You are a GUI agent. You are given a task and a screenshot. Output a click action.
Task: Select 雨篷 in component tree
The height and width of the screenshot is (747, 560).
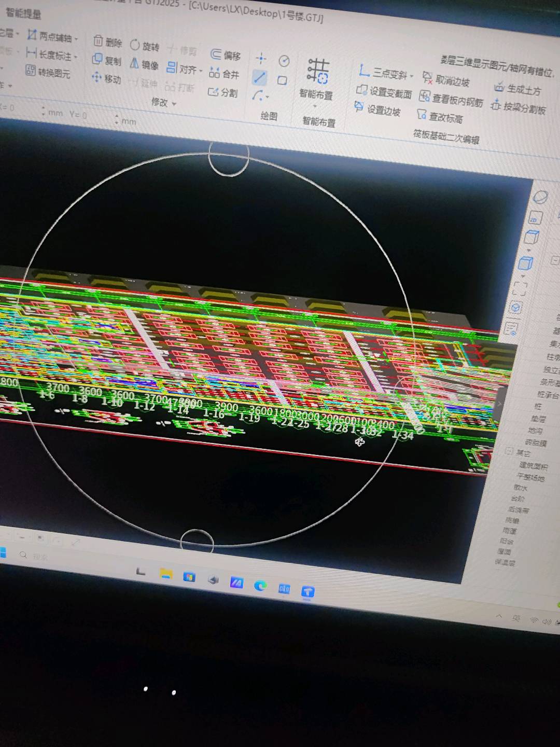[x=510, y=531]
